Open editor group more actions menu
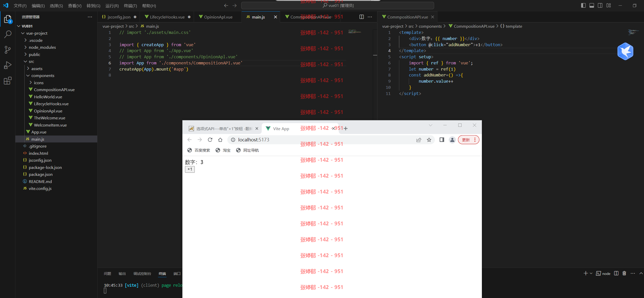The height and width of the screenshot is (298, 644). (370, 17)
